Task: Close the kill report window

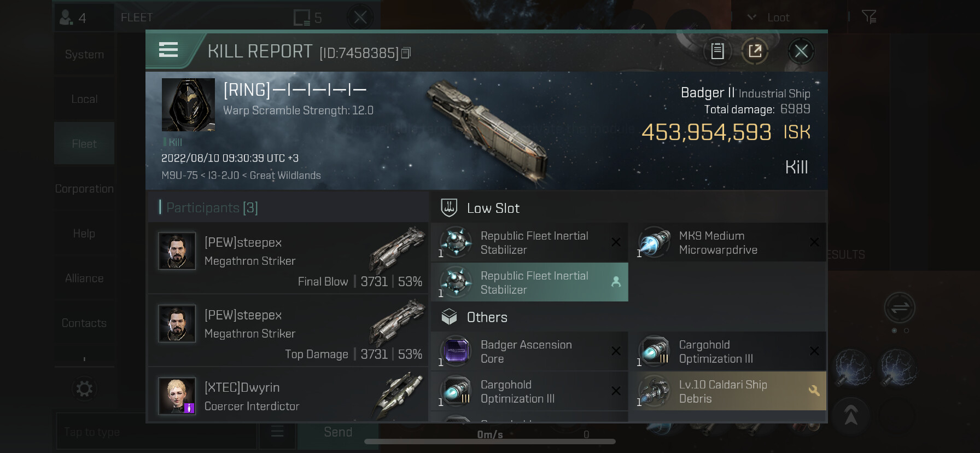Action: pyautogui.click(x=801, y=51)
